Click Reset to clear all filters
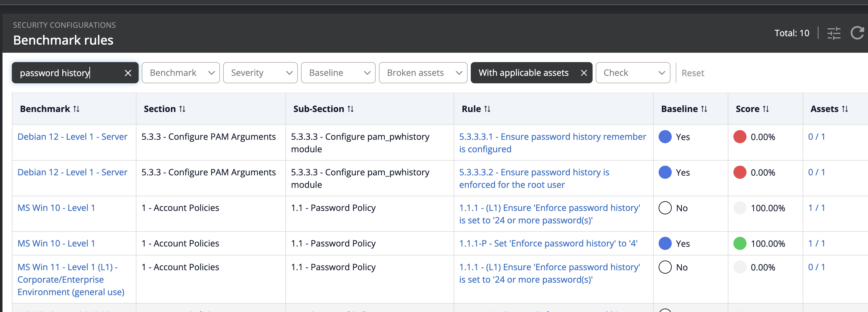 [693, 73]
